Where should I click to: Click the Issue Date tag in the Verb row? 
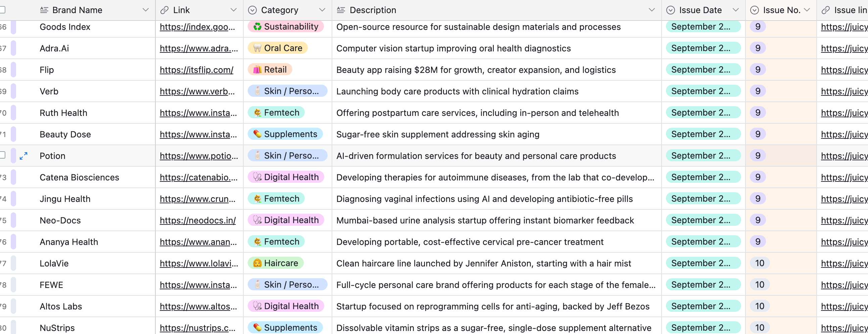pos(703,91)
